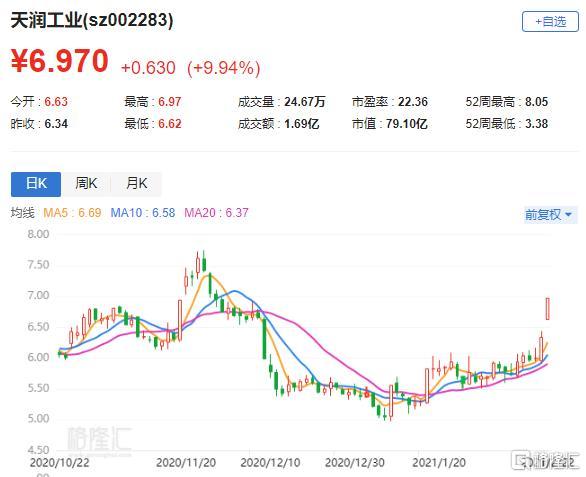Click the MA10 : 6.58 indicator label

143,213
